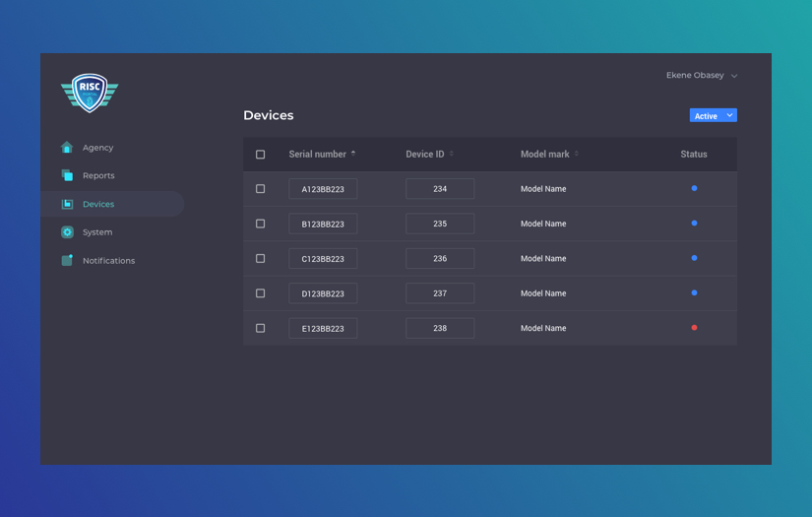Check the box for row B123BB223
812x517 pixels.
pos(261,224)
